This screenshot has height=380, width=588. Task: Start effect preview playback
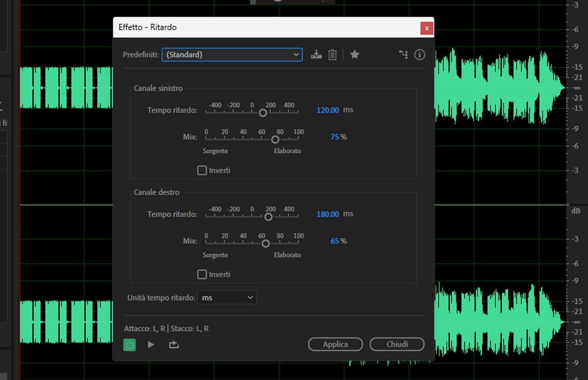click(151, 344)
